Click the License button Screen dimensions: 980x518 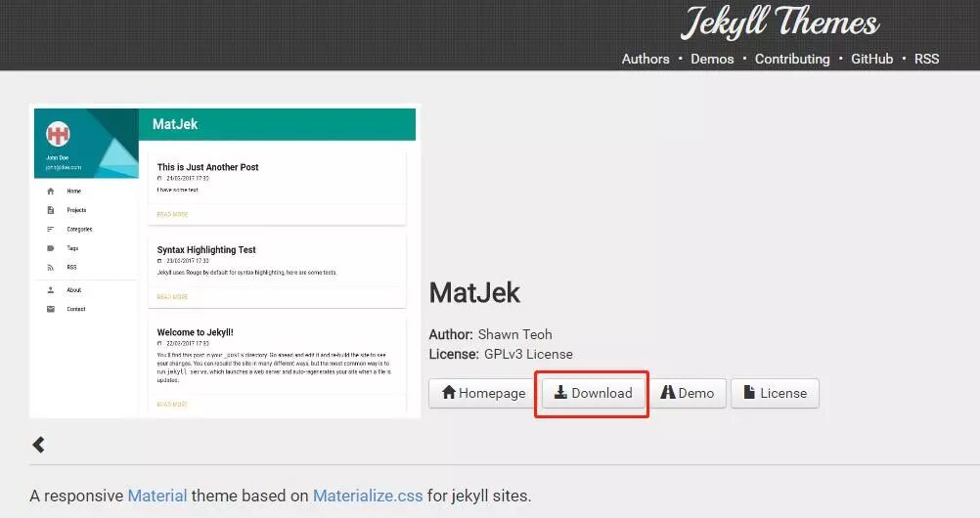[775, 393]
